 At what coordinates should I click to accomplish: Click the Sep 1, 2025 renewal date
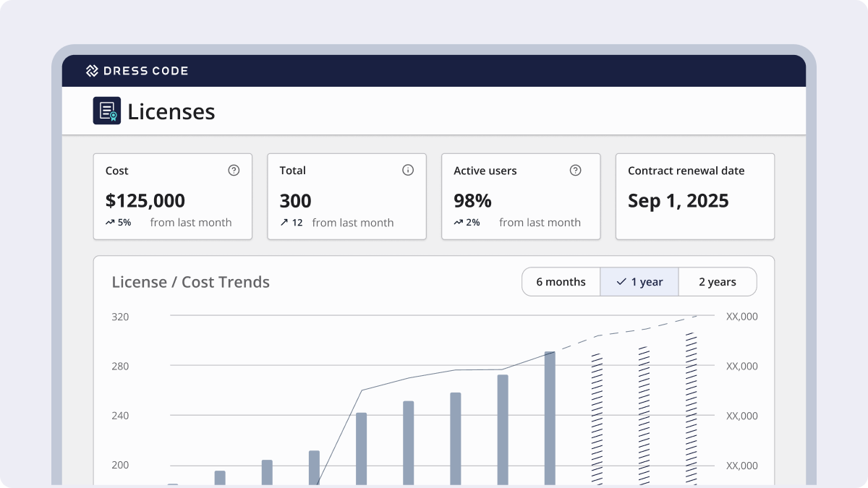pyautogui.click(x=678, y=200)
